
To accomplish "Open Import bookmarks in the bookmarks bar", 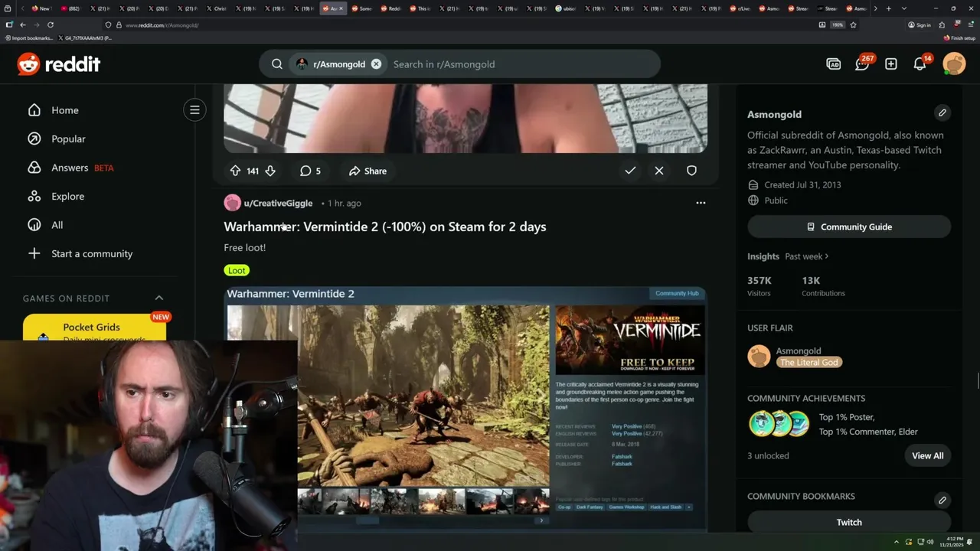I will (x=29, y=37).
